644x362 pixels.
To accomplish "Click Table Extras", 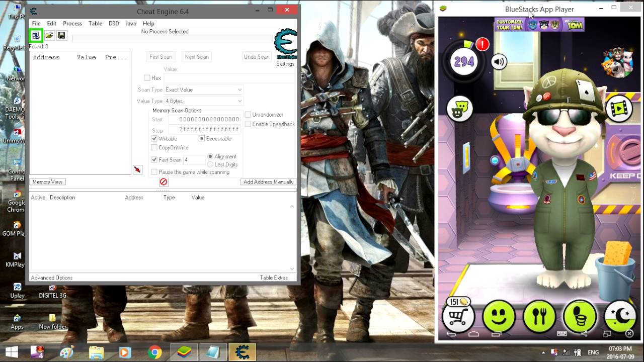I will click(274, 278).
